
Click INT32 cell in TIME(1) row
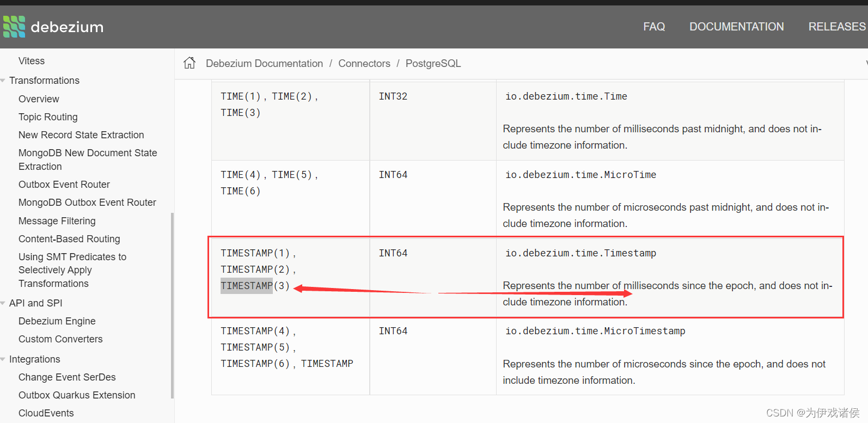pos(393,96)
